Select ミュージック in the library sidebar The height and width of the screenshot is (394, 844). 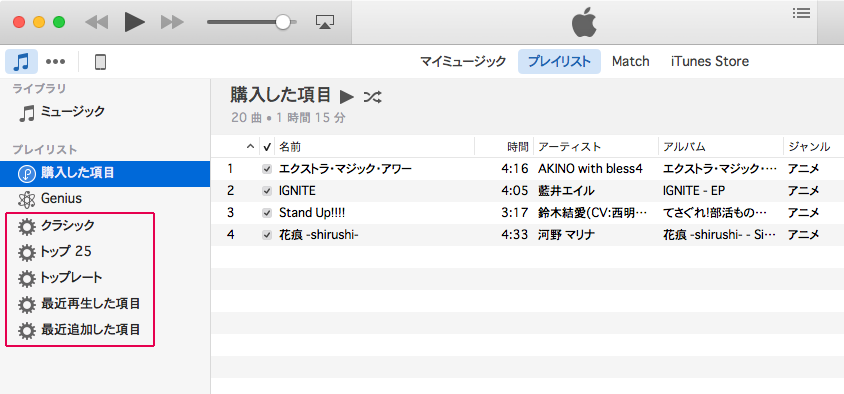73,112
